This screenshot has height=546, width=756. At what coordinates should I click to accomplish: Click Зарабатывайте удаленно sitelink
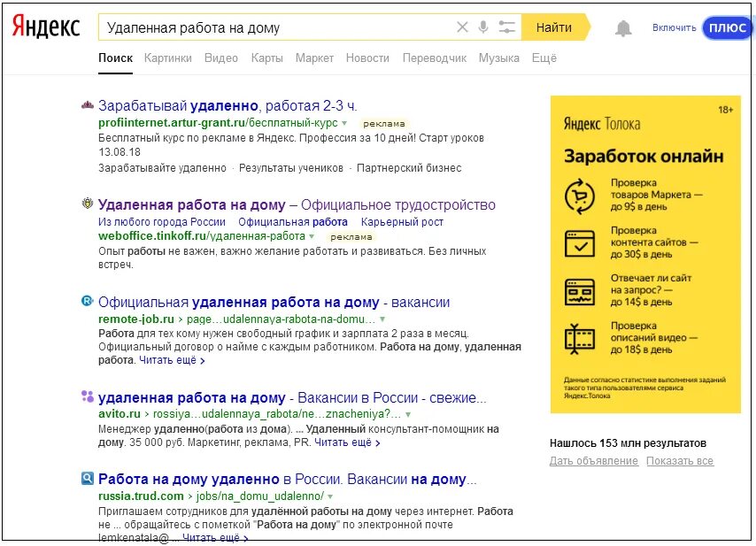click(162, 168)
